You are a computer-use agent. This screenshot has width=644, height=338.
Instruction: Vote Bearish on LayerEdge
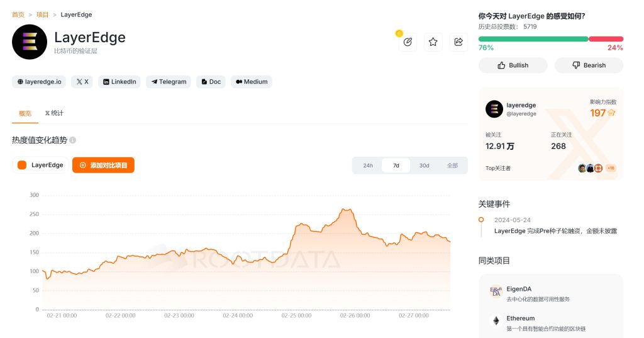[x=589, y=65]
